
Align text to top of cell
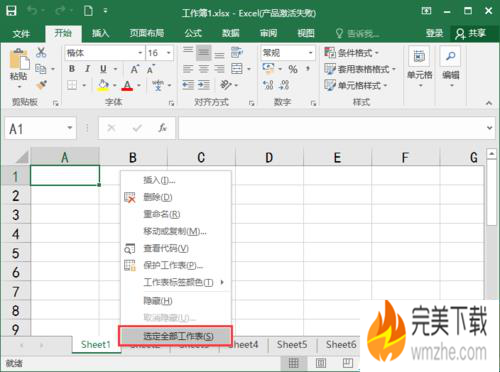click(x=188, y=52)
